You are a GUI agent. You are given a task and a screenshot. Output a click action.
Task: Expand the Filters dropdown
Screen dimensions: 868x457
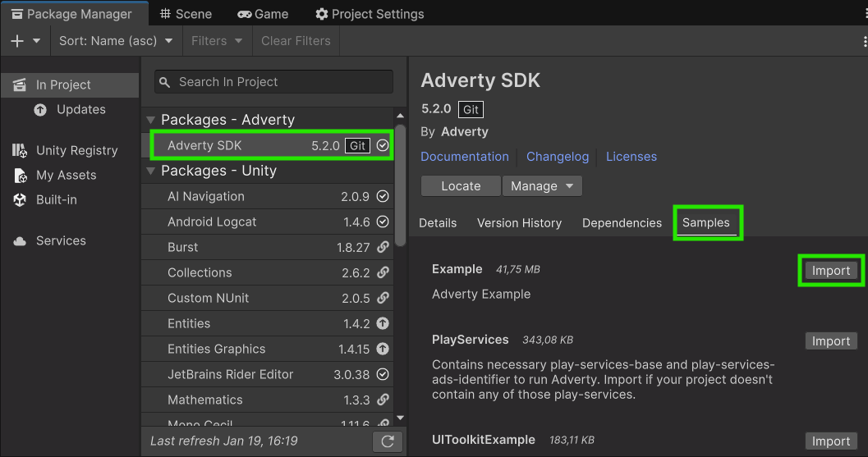coord(217,41)
